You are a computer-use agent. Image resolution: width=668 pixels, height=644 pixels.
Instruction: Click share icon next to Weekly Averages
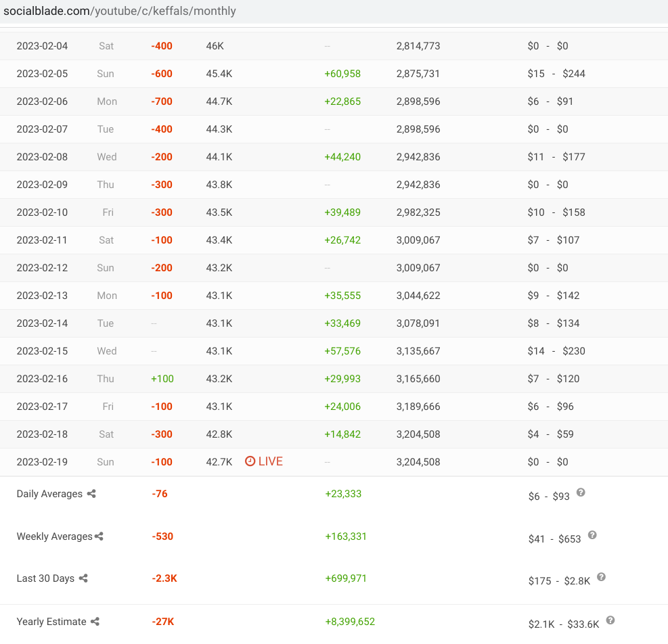coord(99,536)
